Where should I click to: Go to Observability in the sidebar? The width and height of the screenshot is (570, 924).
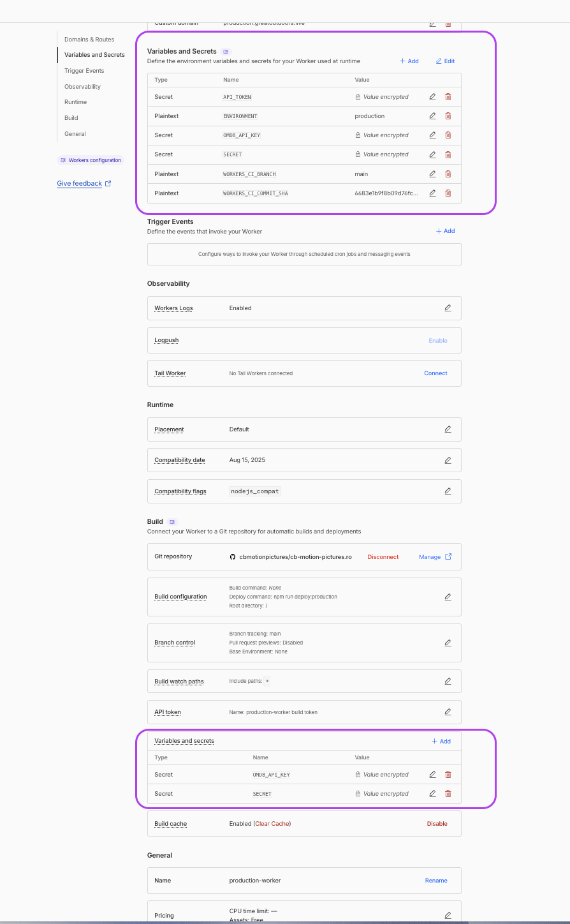click(82, 87)
